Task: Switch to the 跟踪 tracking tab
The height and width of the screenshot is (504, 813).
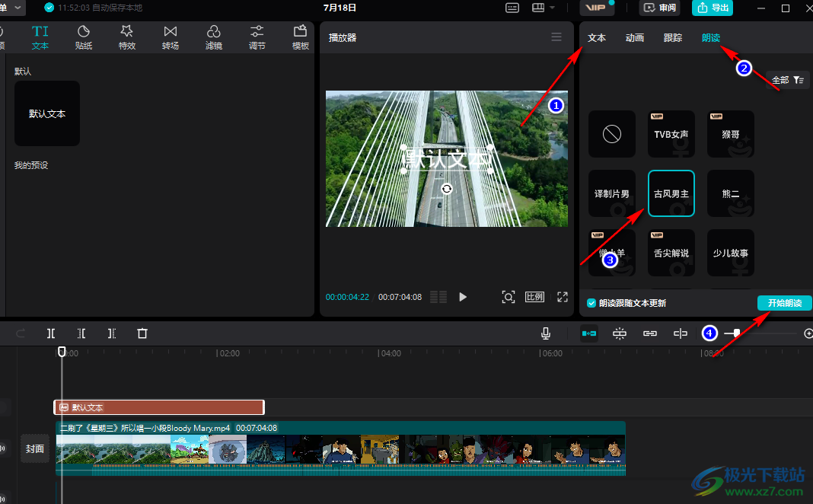Action: point(673,38)
